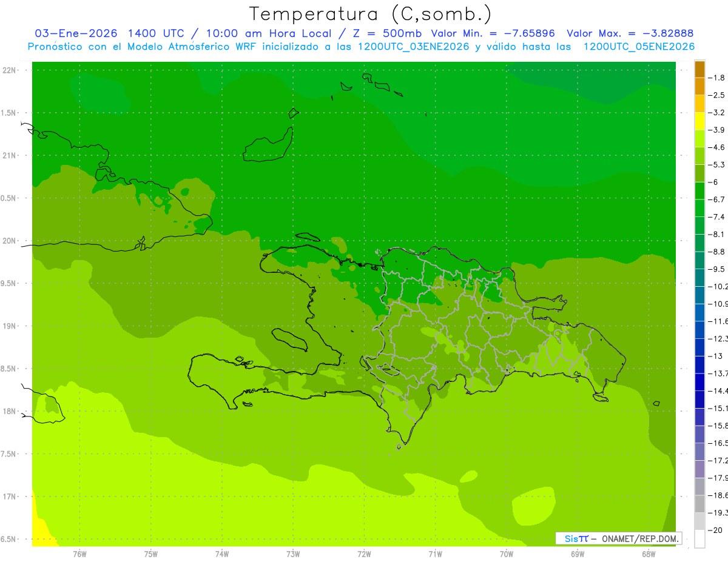This screenshot has height=562, width=728.
Task: Select the swatch between -4.6 and -5.3
Action: pyautogui.click(x=699, y=156)
